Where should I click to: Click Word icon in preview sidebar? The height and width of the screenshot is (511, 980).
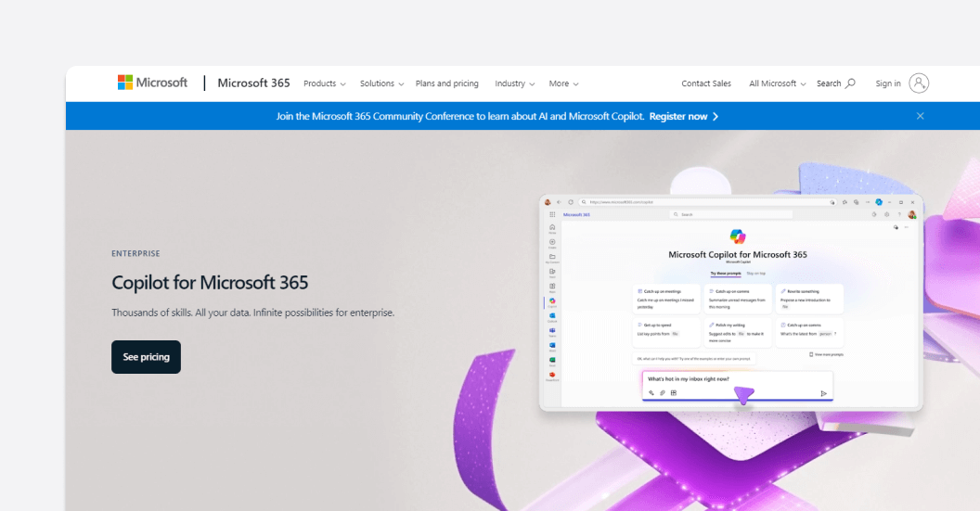552,346
